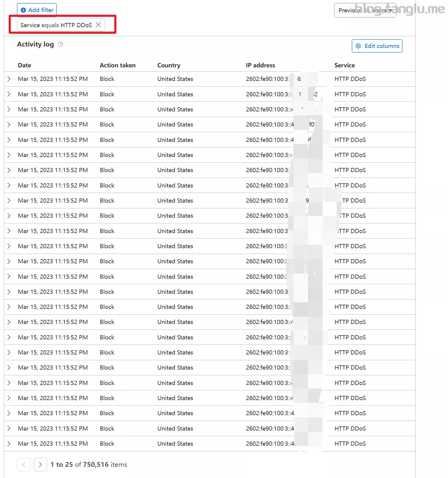
Task: Go to the previous page of results
Action: click(24, 464)
